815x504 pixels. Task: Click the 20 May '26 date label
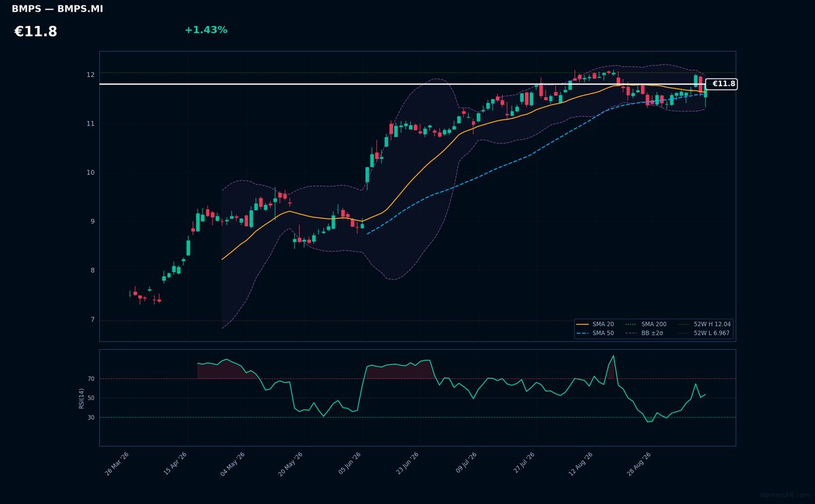(x=291, y=463)
